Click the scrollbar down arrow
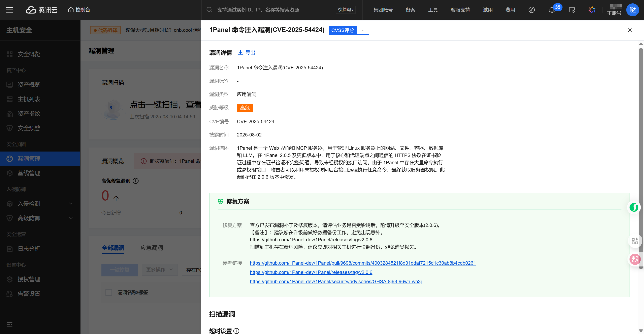Viewport: 644px width, 334px height. pyautogui.click(x=641, y=331)
